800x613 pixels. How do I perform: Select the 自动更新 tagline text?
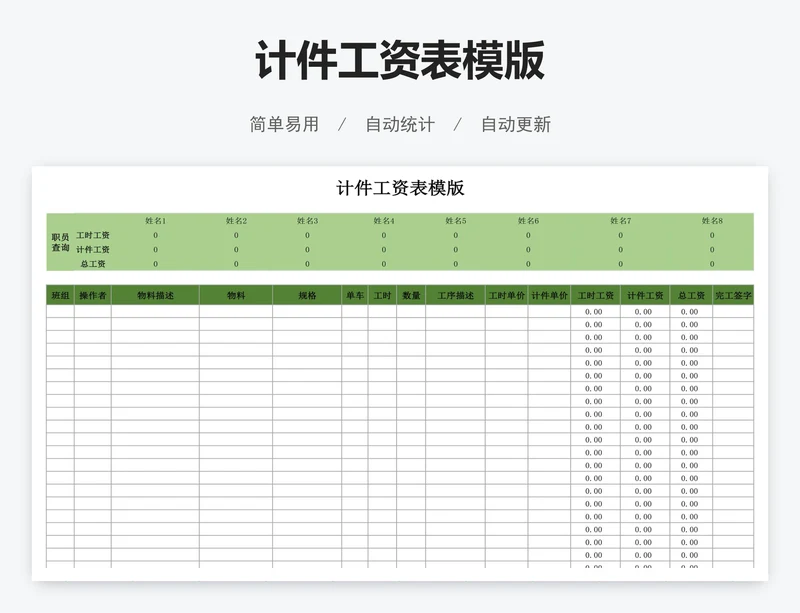516,125
